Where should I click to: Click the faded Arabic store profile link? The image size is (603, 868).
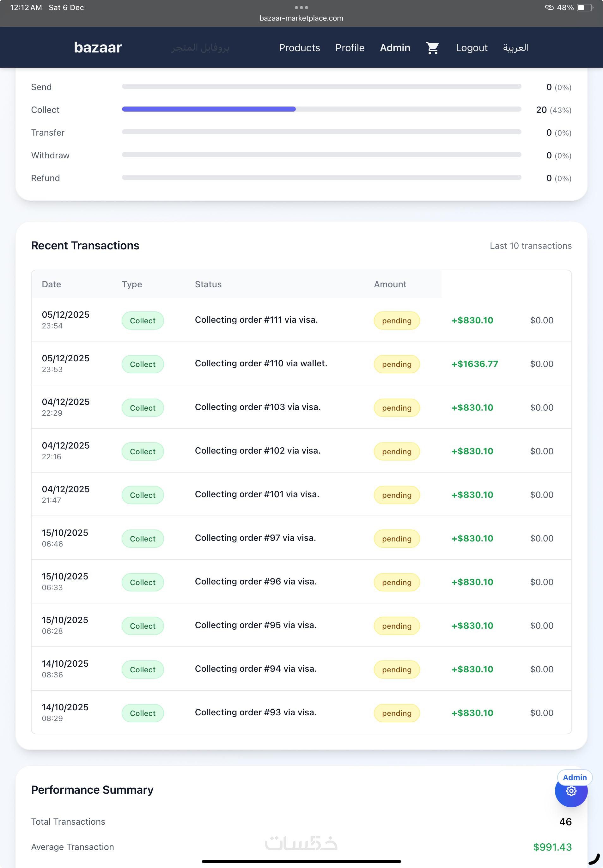[x=200, y=48]
